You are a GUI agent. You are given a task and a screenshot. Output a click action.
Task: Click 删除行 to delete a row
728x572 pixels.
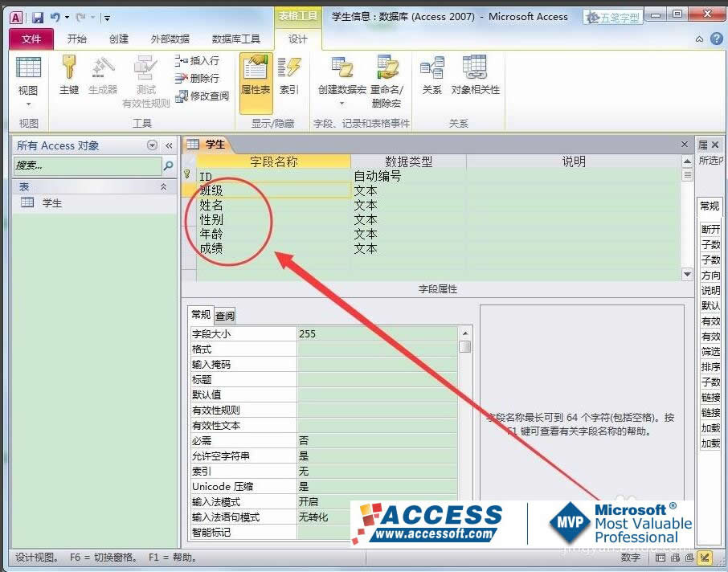pyautogui.click(x=197, y=78)
